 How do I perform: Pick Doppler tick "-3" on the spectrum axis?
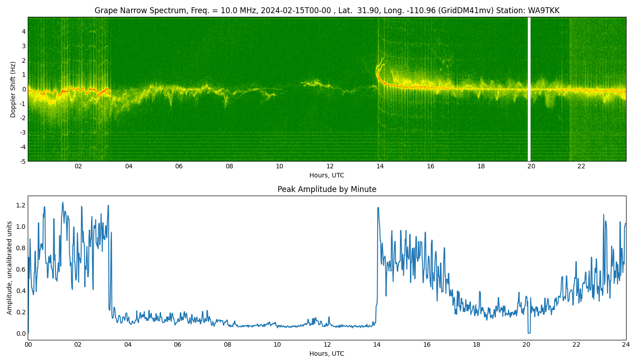(x=23, y=132)
